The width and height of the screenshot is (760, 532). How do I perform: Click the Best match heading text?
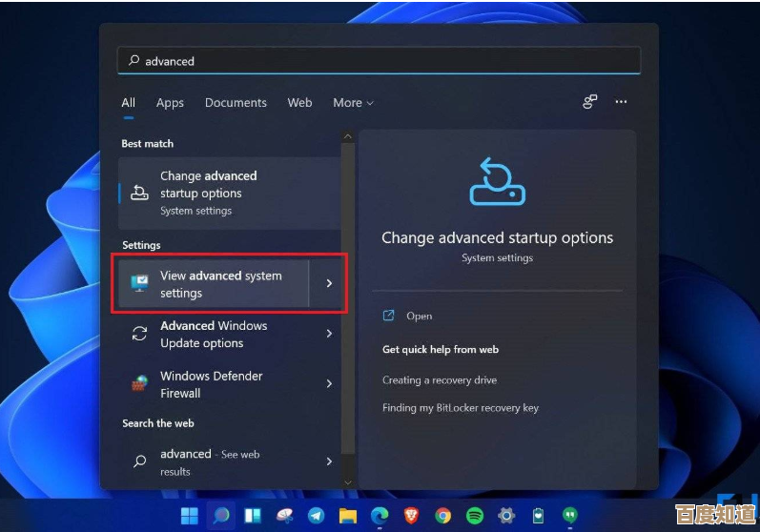[148, 143]
